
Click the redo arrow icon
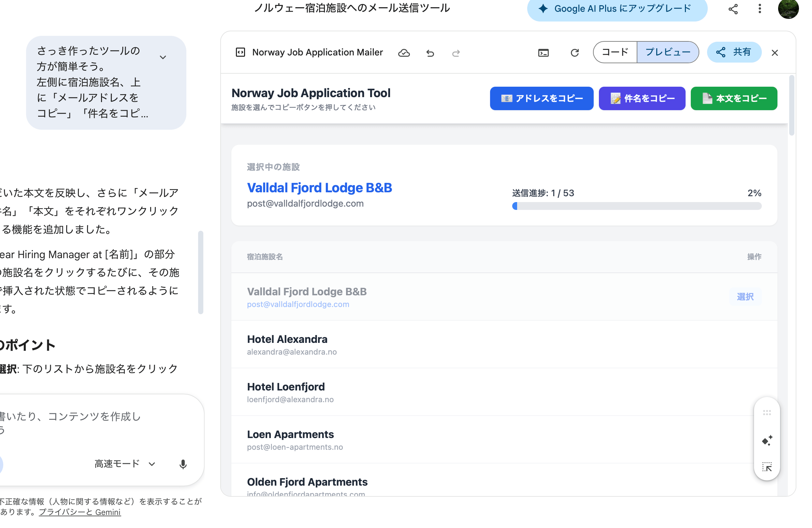point(456,53)
